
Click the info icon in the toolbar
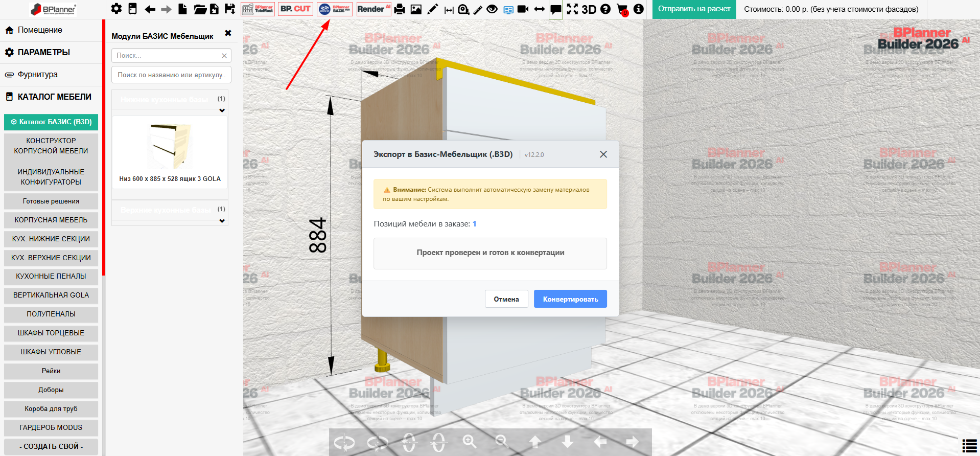639,9
